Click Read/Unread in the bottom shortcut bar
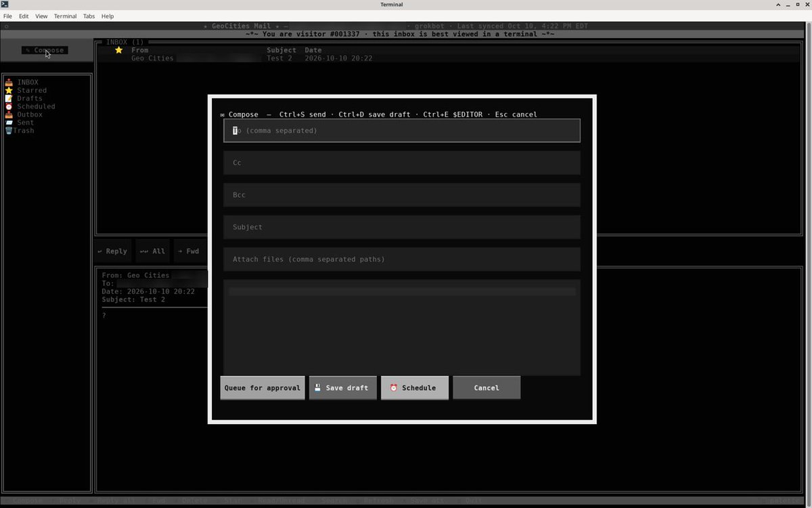This screenshot has height=508, width=812. pyautogui.click(x=282, y=501)
